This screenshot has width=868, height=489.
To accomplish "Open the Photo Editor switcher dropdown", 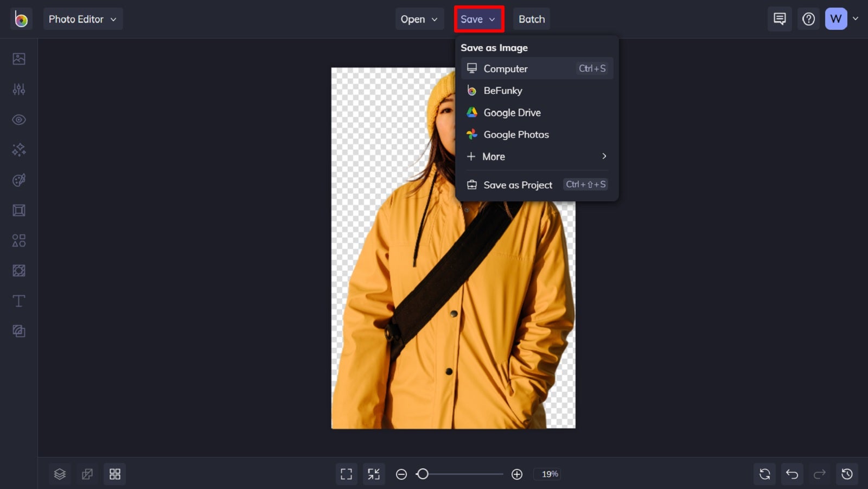I will (x=83, y=18).
